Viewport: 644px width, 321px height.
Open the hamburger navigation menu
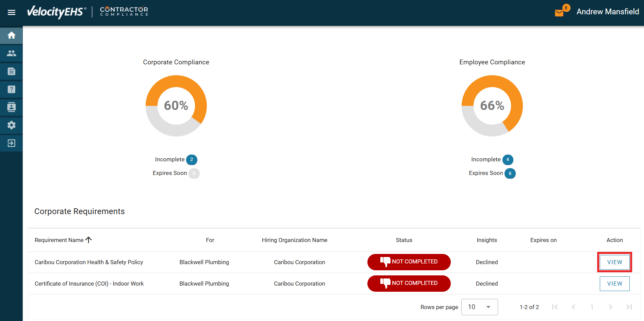coord(12,13)
